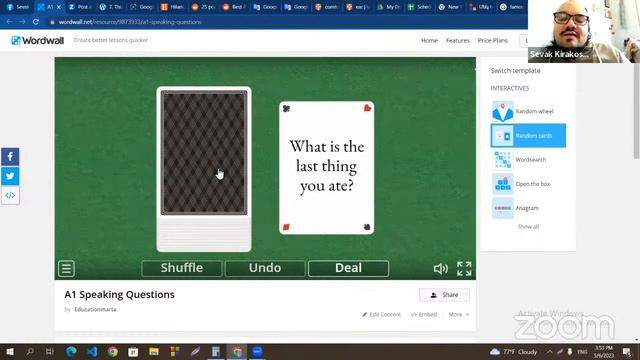Image resolution: width=640 pixels, height=360 pixels.
Task: Show hidden system tray icons
Action: click(550, 351)
